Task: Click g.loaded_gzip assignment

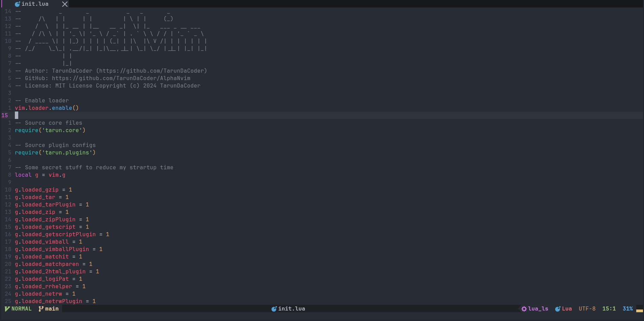Action: (x=44, y=190)
